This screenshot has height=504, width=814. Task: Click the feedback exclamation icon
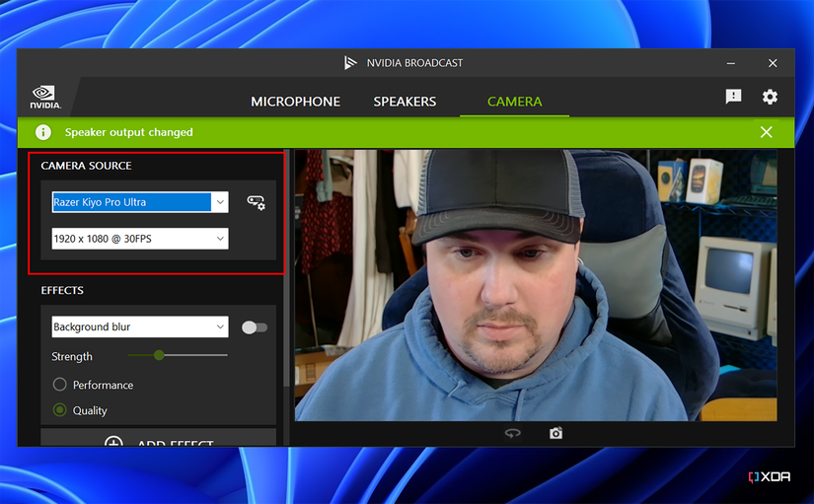pos(733,97)
